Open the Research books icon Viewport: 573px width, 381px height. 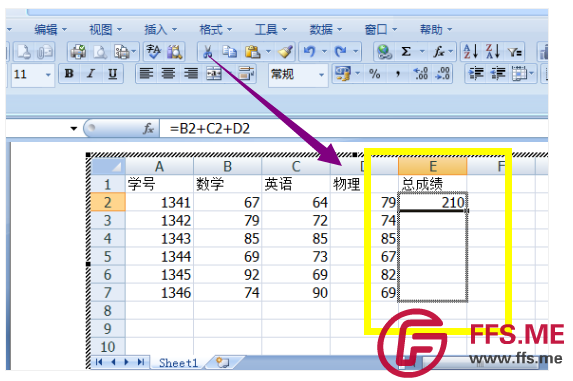[x=175, y=52]
